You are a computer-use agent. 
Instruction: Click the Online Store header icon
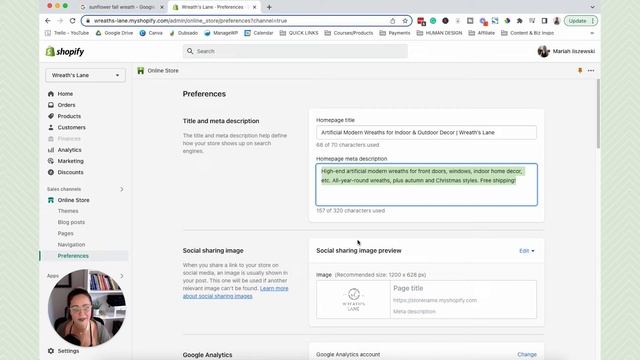point(141,71)
